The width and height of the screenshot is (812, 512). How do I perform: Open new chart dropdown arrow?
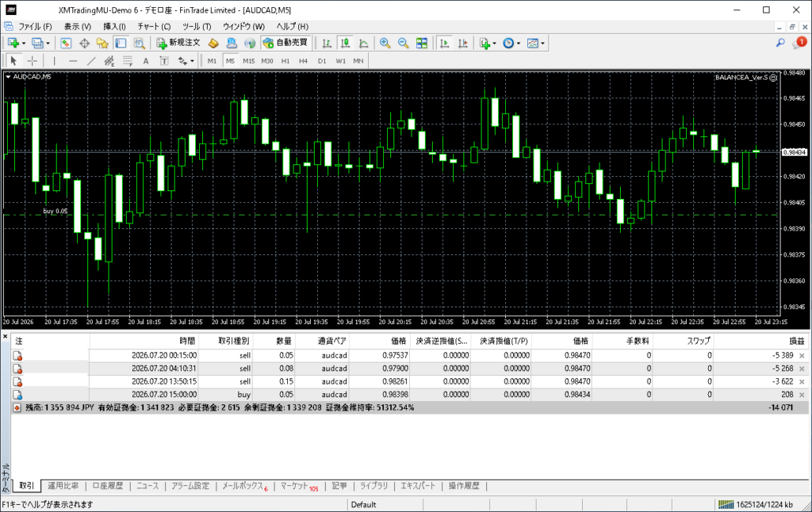tap(23, 44)
